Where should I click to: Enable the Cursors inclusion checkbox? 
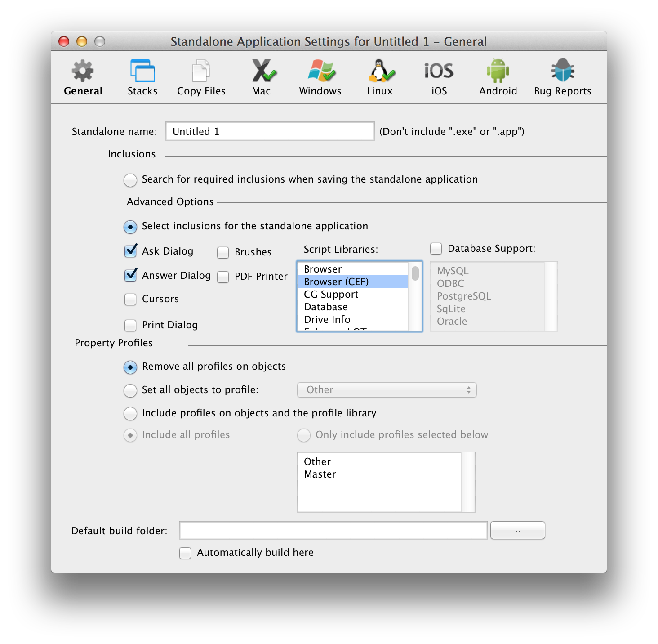[130, 300]
